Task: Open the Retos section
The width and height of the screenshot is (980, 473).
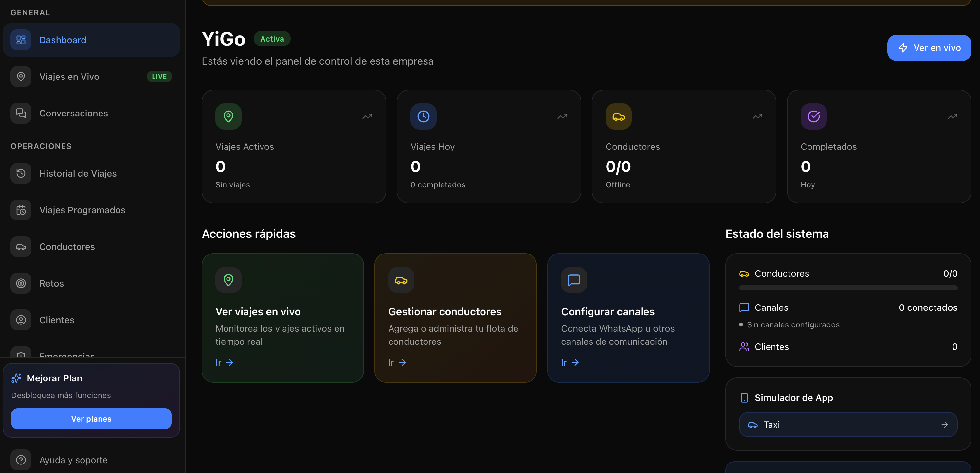Action: tap(91, 283)
